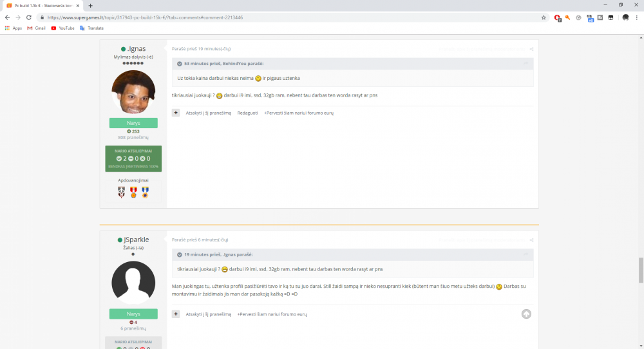Click .Ignas's profile avatar picture
Viewport: 644px width, 349px height.
[x=133, y=91]
